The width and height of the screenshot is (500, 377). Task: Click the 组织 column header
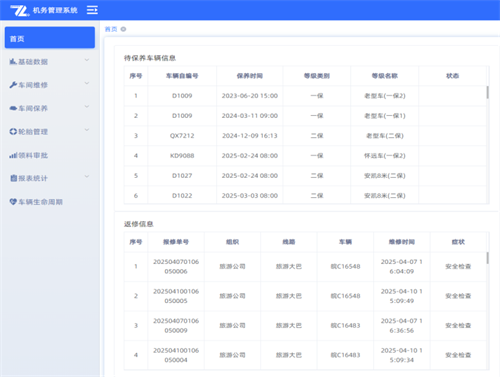pyautogui.click(x=232, y=242)
